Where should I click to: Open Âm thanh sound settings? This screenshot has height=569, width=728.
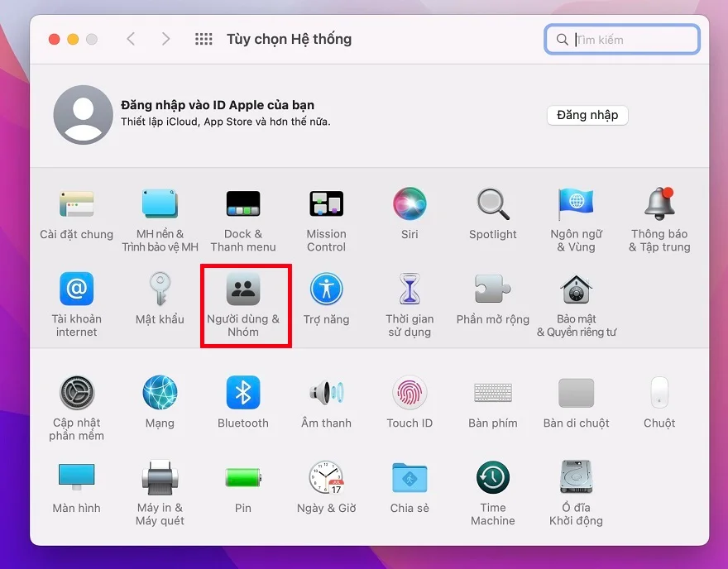326,394
